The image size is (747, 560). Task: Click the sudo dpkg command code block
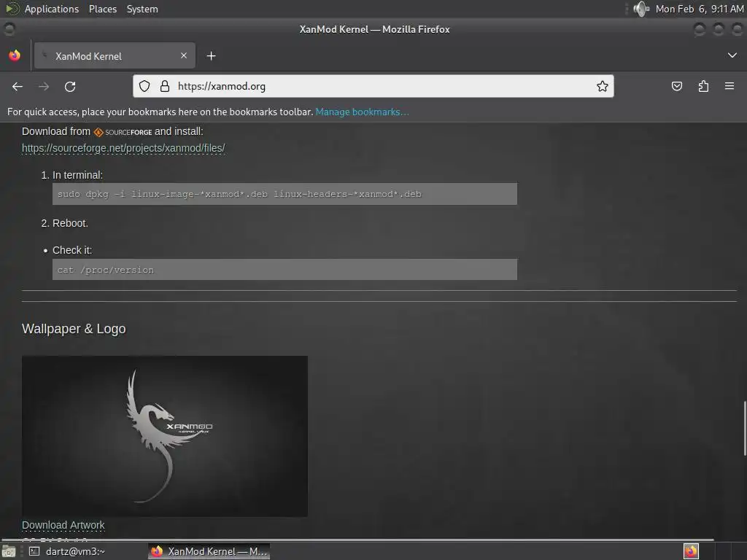click(x=285, y=194)
